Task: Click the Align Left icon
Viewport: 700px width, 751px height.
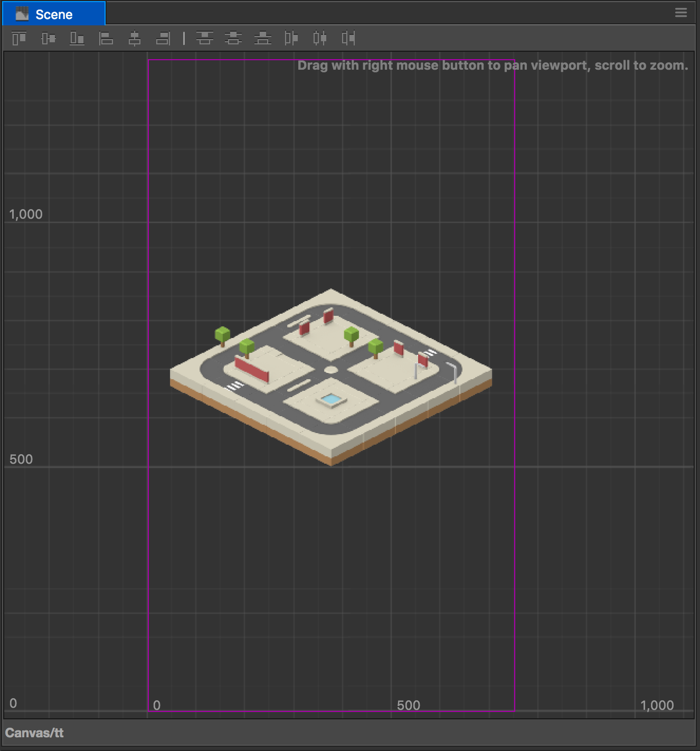Action: click(106, 38)
